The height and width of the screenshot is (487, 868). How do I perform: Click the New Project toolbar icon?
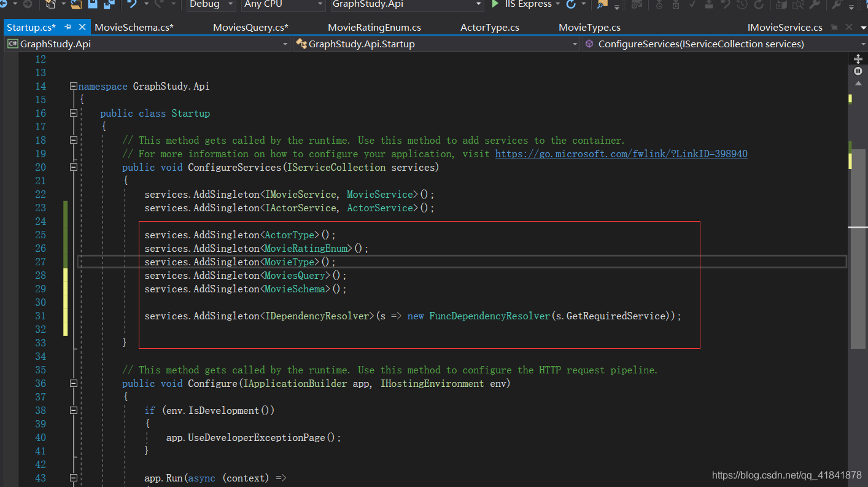pyautogui.click(x=50, y=4)
